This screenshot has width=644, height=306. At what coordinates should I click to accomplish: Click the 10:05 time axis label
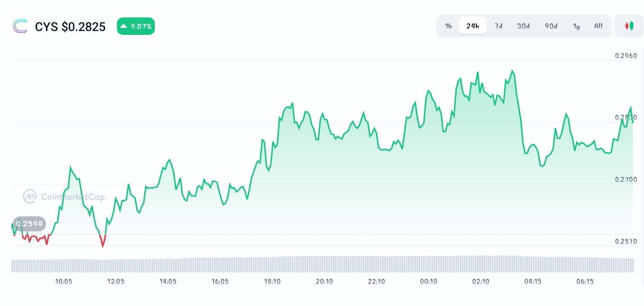pos(63,281)
